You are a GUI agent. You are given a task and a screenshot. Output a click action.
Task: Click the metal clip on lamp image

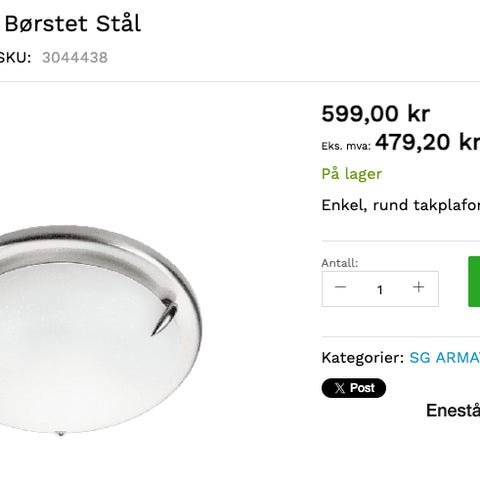(x=165, y=317)
